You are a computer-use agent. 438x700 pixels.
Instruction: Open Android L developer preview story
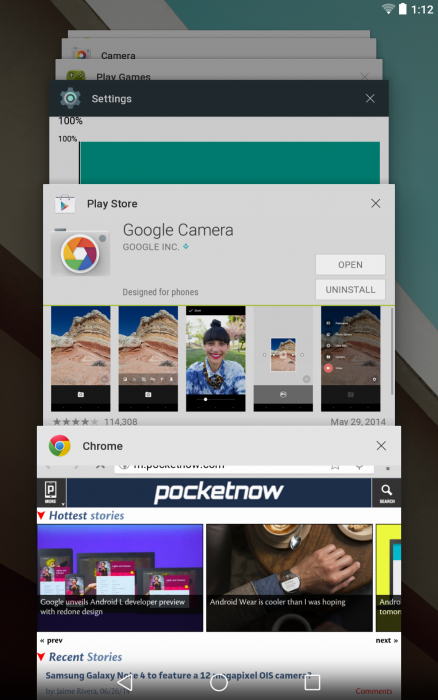[120, 578]
